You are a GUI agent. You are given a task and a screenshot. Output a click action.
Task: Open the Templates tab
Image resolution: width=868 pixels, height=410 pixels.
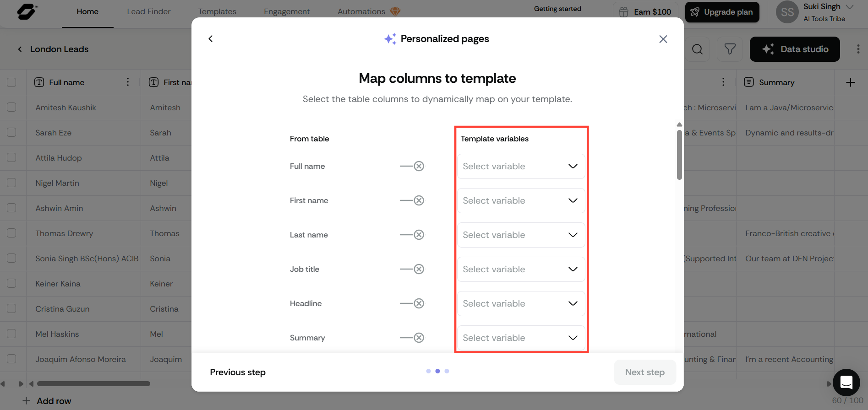point(217,11)
